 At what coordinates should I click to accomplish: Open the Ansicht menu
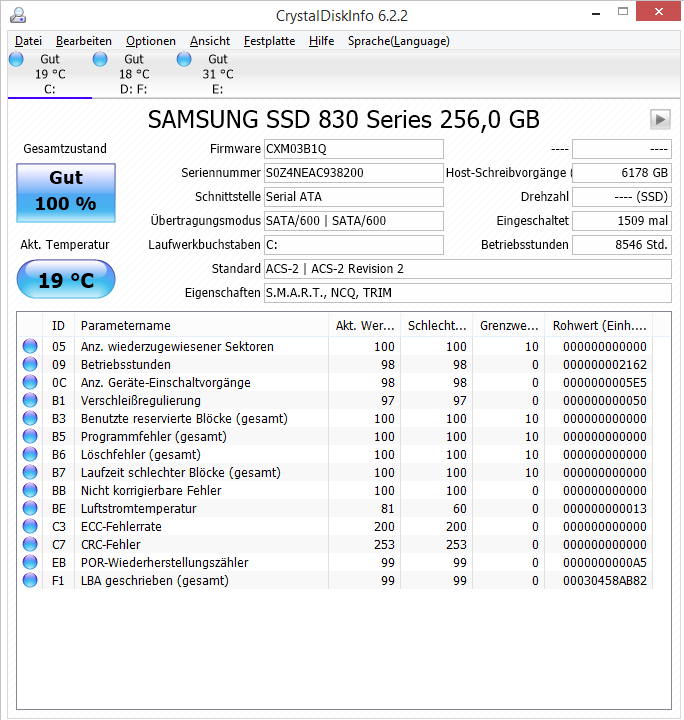coord(210,41)
